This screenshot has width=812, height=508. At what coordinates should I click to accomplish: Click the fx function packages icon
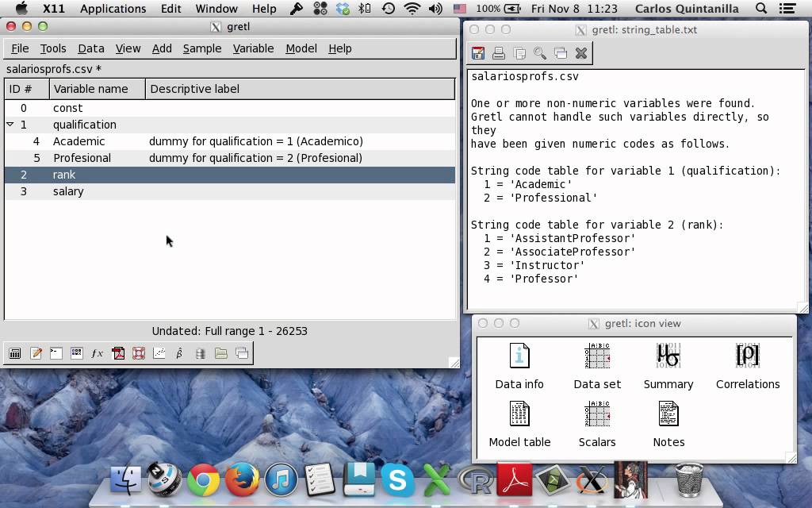[x=98, y=353]
